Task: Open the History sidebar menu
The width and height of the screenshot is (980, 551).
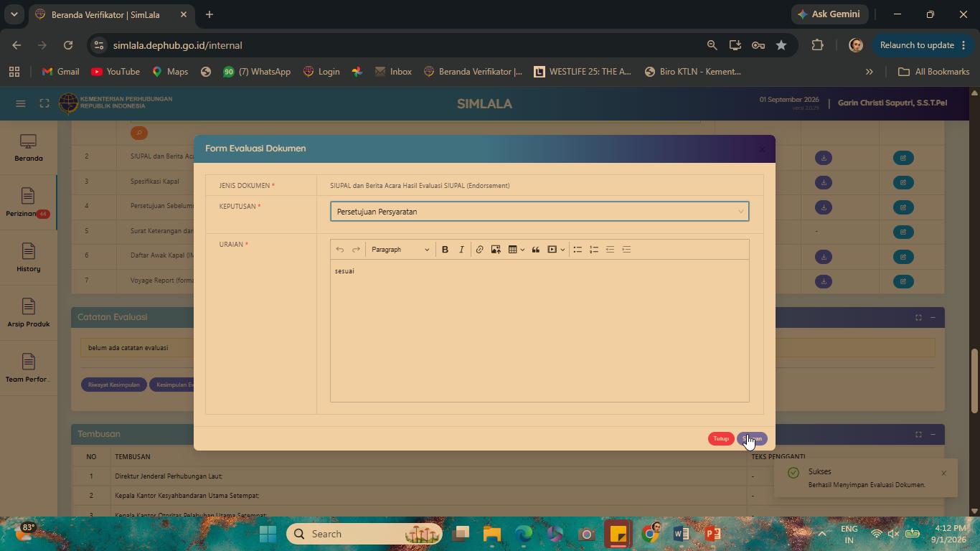Action: coord(28,258)
